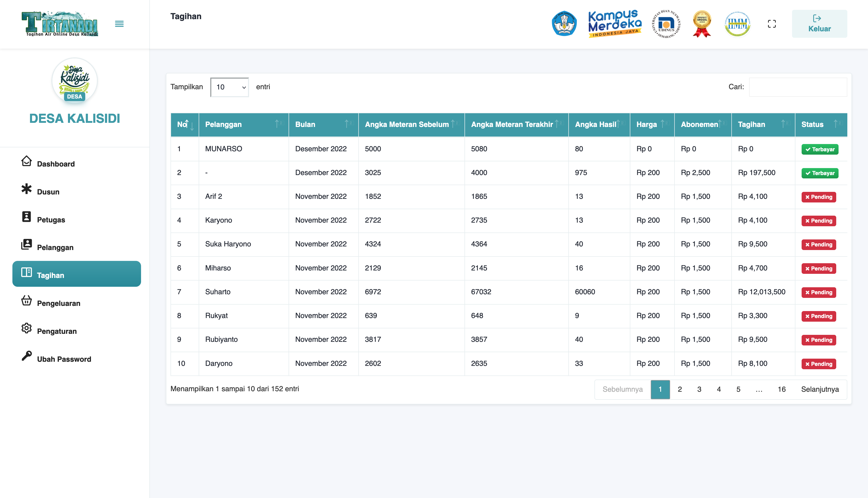Viewport: 868px width, 498px height.
Task: Open the Petugas menu item
Action: pos(76,218)
